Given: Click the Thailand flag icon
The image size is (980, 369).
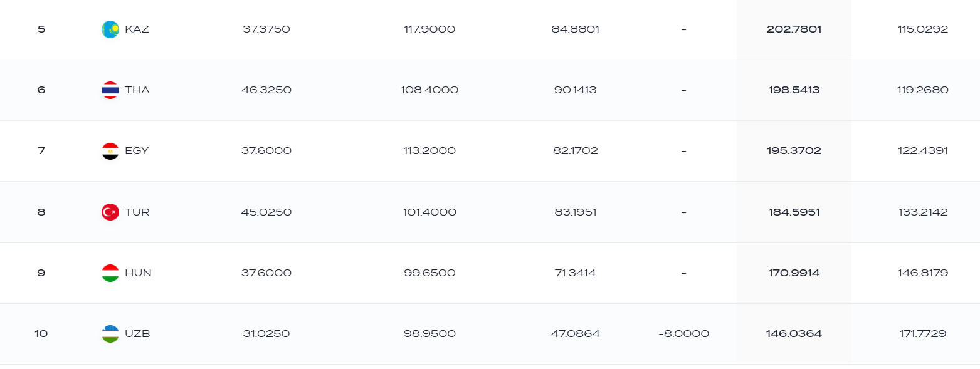Looking at the screenshot, I should [110, 90].
